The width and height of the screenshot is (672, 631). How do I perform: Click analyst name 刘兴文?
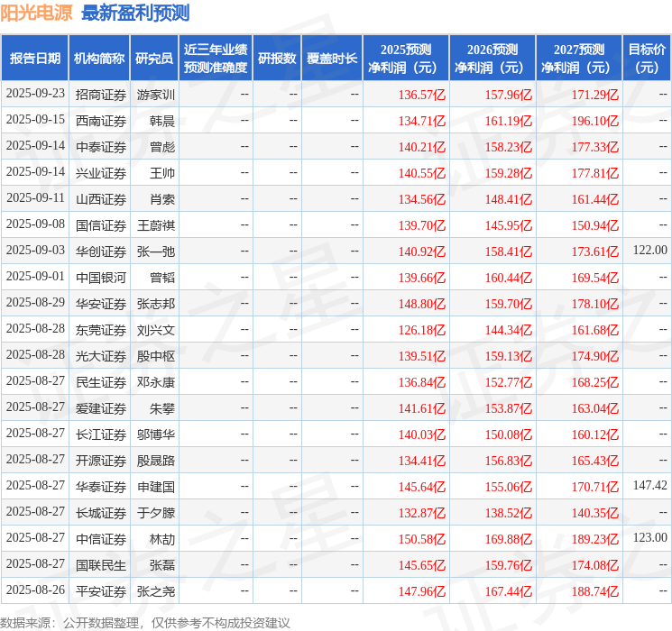pyautogui.click(x=156, y=330)
